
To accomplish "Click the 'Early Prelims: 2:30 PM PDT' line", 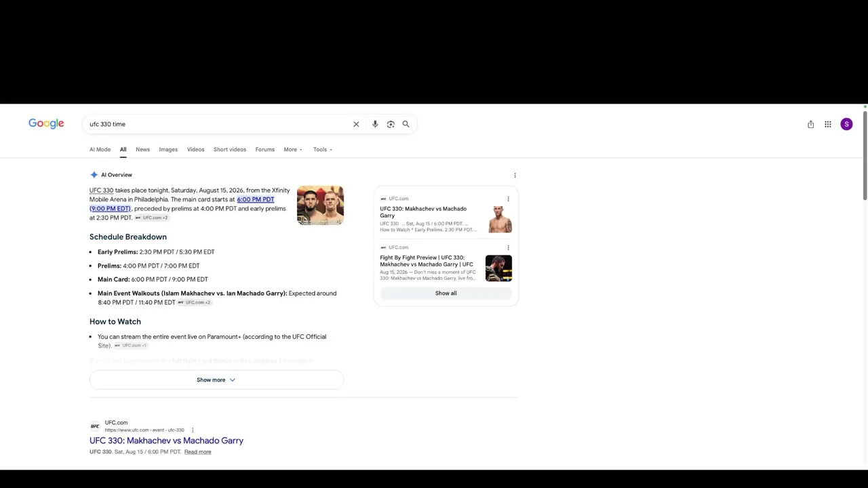I will pyautogui.click(x=156, y=252).
